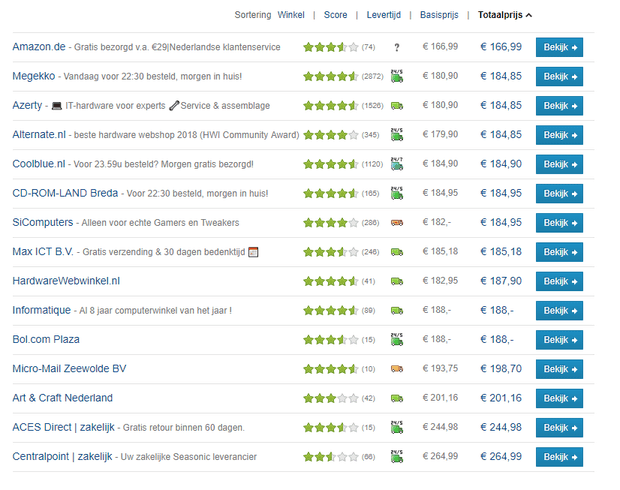Click the star rating for Megekko
Viewport: 620px width, 490px height.
pos(331,76)
